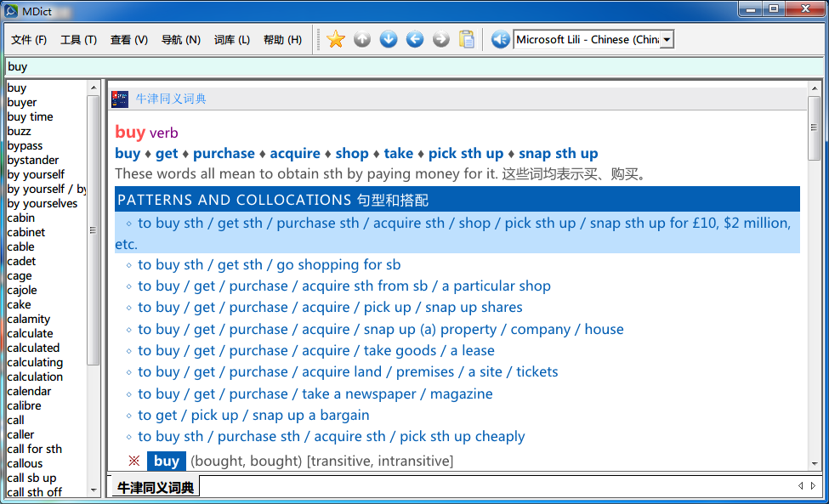Click the synonym link 'shop'
Viewport: 829px width, 504px height.
352,153
